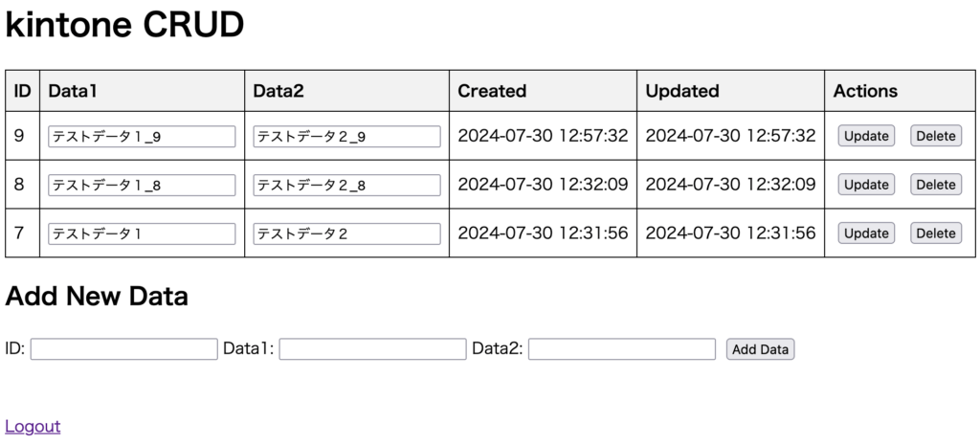Viewport: 980px width, 444px height.
Task: Click the Add Data button
Action: coord(760,349)
